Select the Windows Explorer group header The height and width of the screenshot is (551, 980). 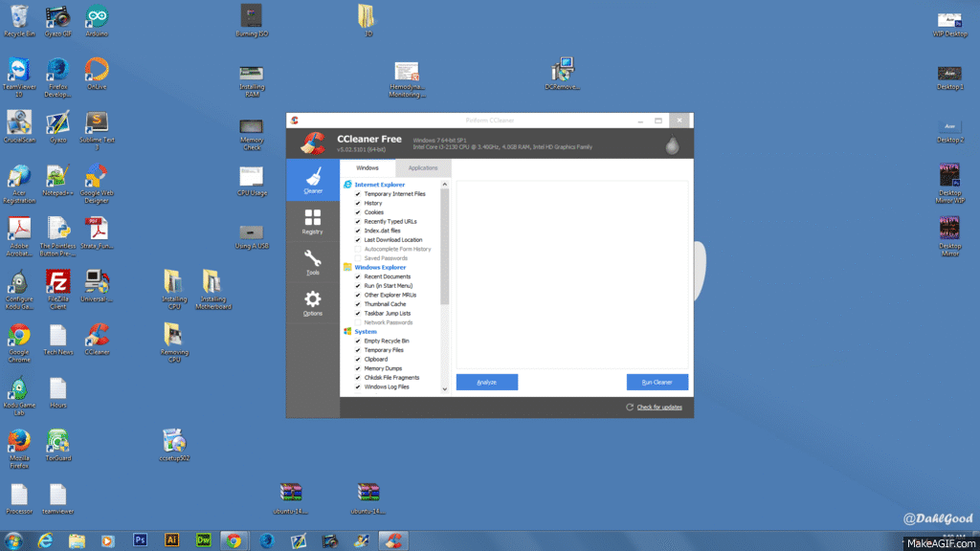pos(380,267)
